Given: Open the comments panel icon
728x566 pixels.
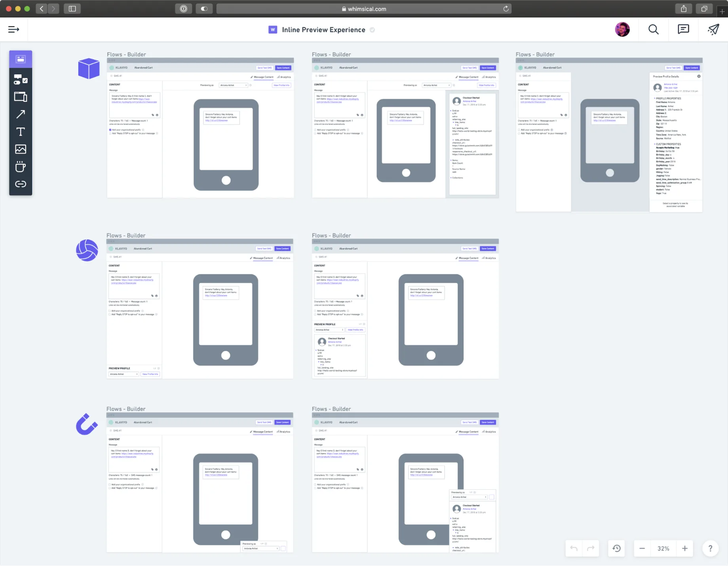Looking at the screenshot, I should (x=683, y=29).
